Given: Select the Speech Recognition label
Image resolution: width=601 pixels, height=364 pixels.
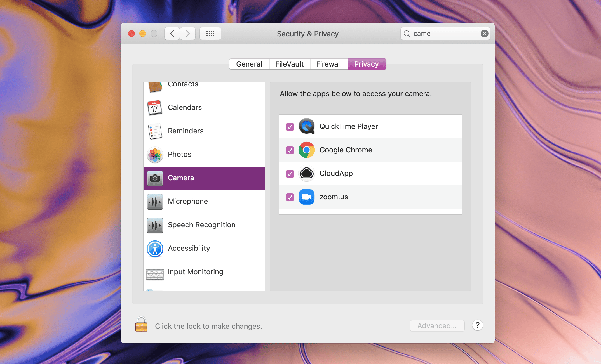Looking at the screenshot, I should pyautogui.click(x=201, y=225).
